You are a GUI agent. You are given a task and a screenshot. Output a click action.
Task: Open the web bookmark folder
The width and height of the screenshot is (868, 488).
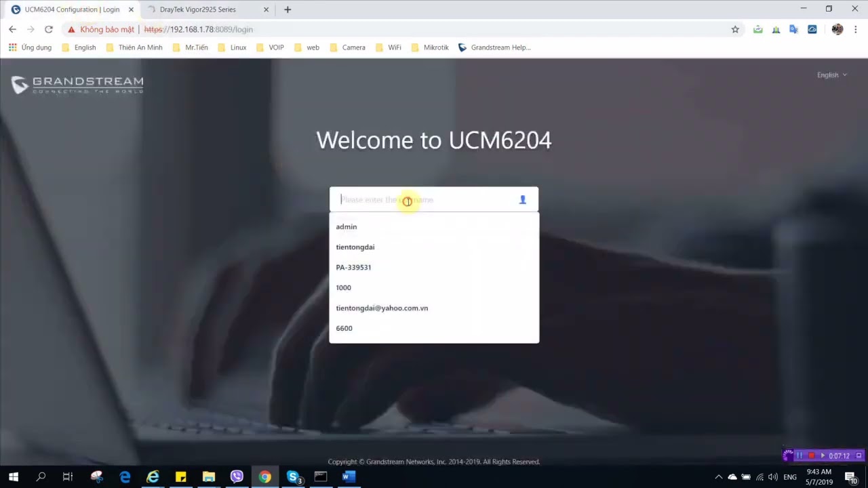point(307,47)
